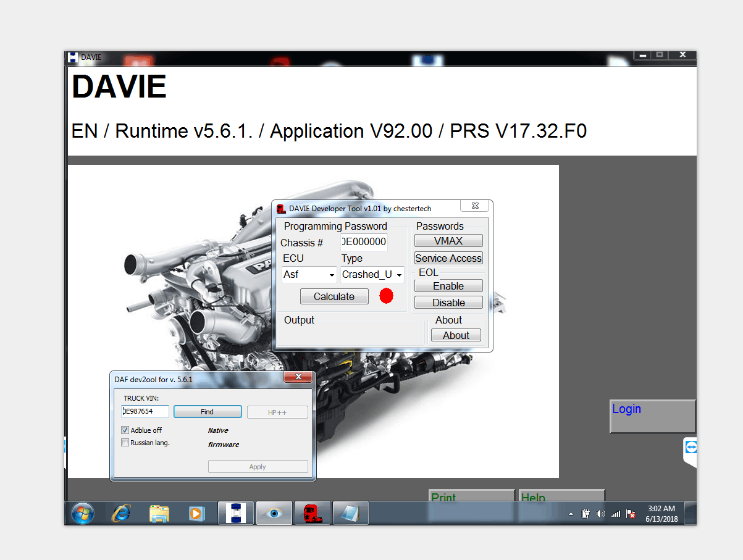Focus the Chassis # input field
The height and width of the screenshot is (560, 743).
364,242
